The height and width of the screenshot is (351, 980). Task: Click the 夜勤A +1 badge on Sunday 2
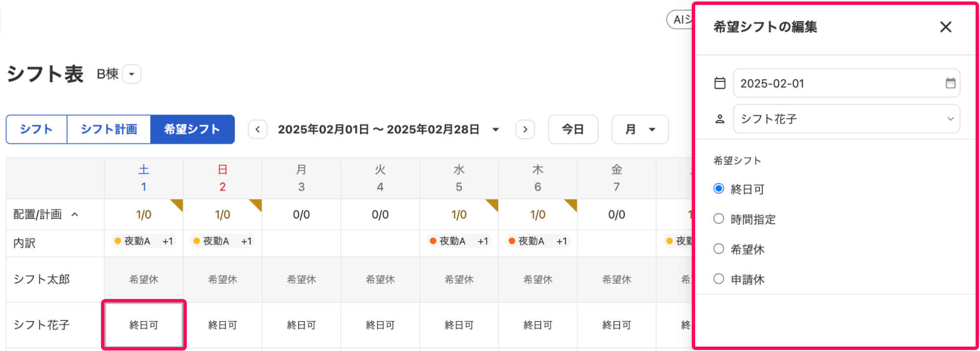(223, 241)
